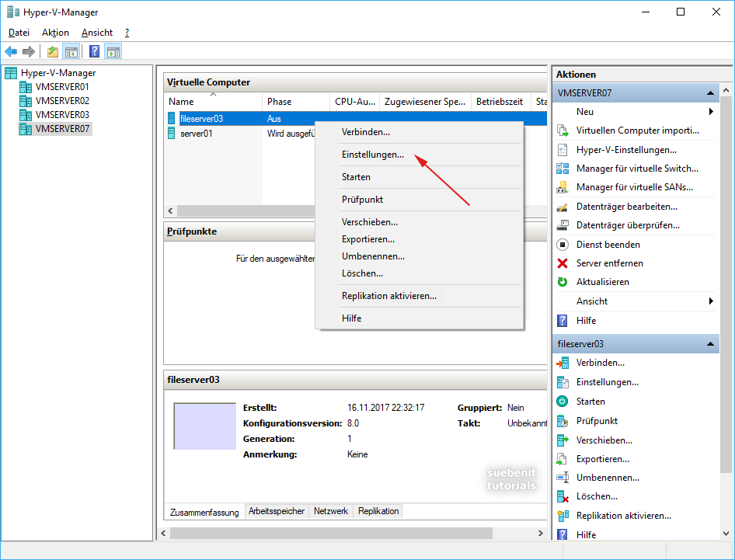Switch to the Netzwerk tab

tap(331, 511)
